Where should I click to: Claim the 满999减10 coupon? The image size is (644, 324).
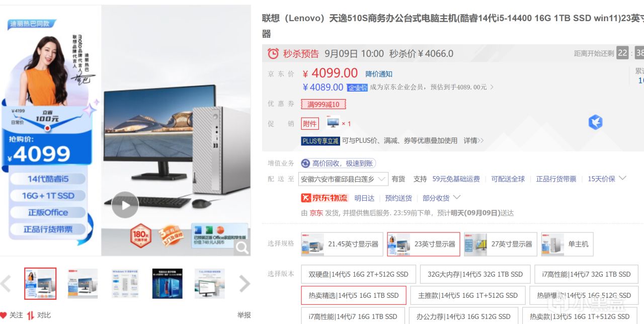point(324,105)
